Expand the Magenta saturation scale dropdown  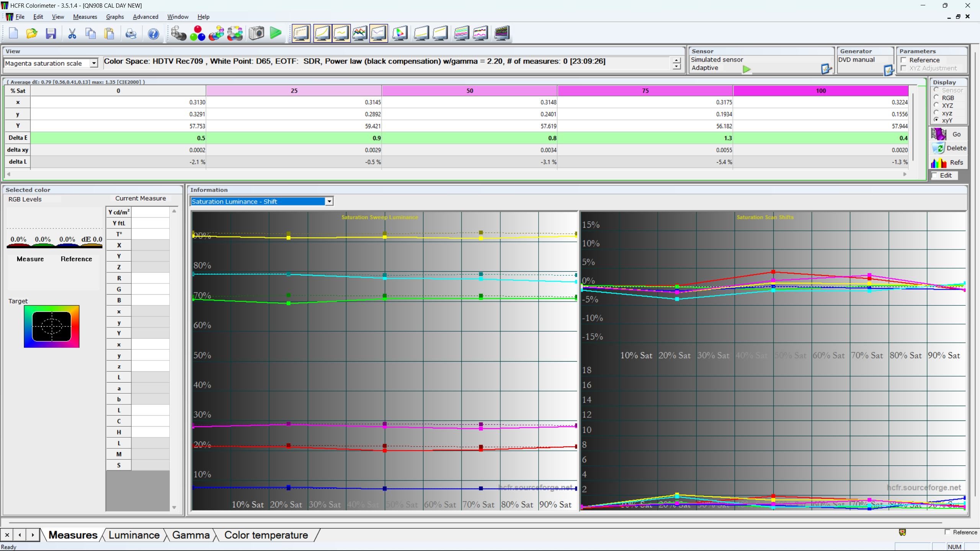click(94, 63)
